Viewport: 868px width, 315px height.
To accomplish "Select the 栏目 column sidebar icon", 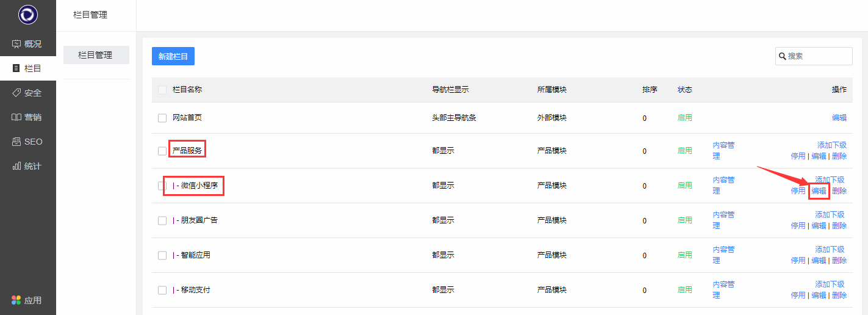I will coord(16,68).
